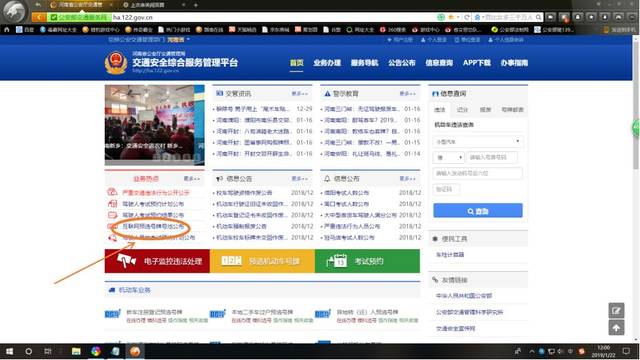Open the 考试预约 green banner
The image size is (640, 360).
click(x=367, y=261)
